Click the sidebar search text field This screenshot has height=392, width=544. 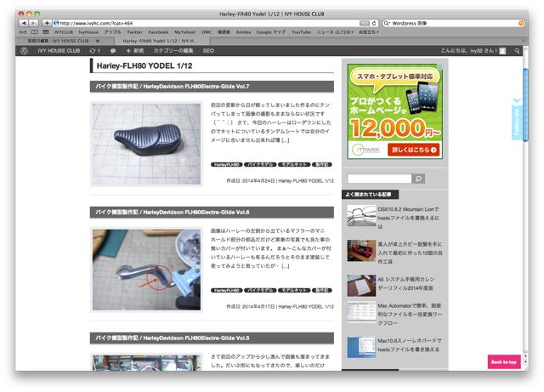point(377,179)
